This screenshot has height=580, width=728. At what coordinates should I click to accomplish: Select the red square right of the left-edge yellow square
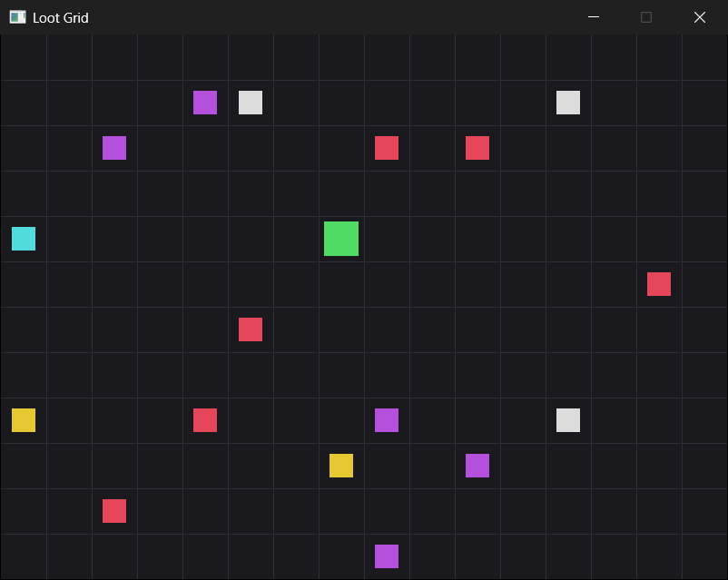click(x=205, y=420)
